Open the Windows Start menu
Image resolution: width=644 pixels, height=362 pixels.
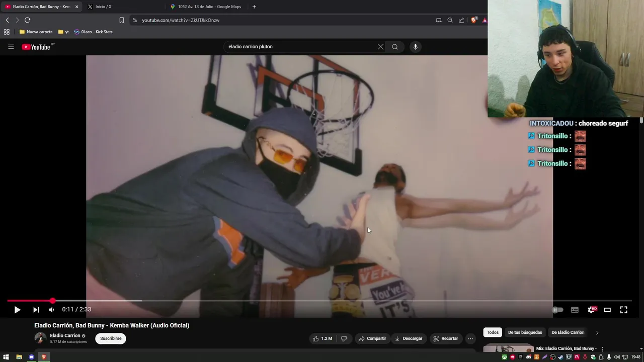point(6,357)
